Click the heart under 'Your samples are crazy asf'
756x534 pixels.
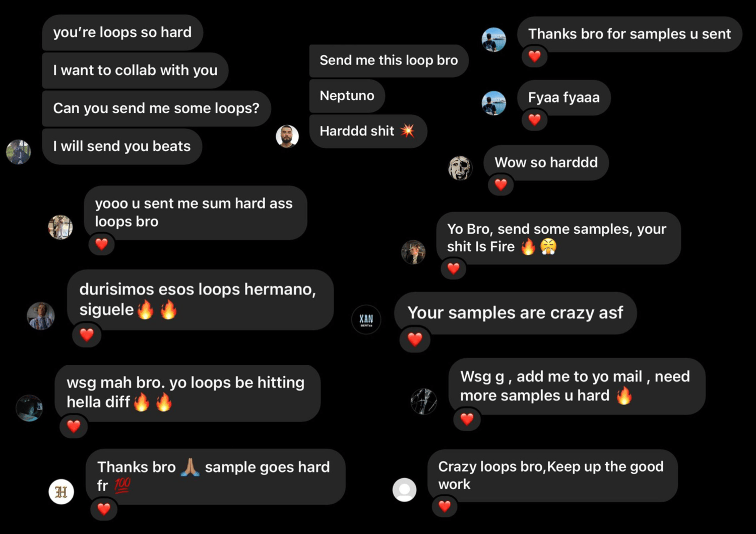point(415,339)
